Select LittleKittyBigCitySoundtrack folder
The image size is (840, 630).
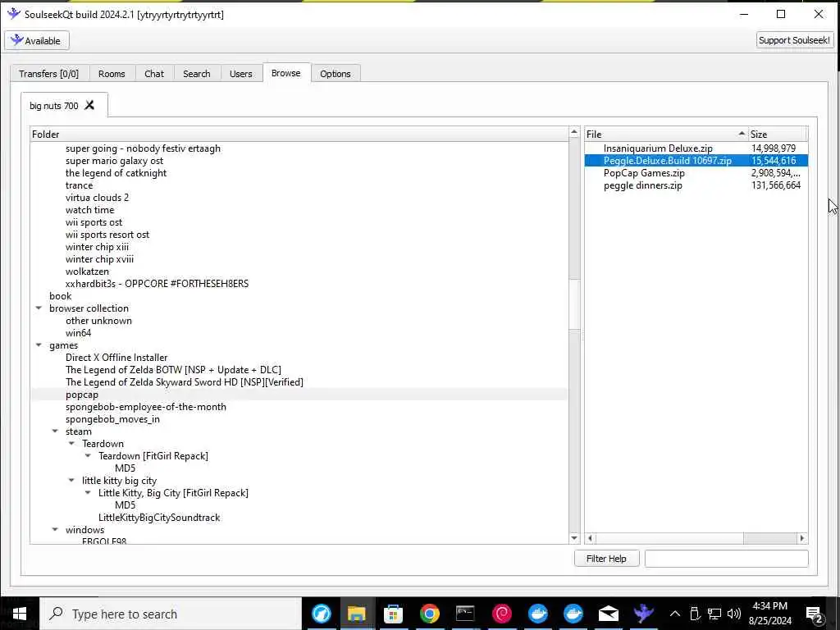pos(159,518)
